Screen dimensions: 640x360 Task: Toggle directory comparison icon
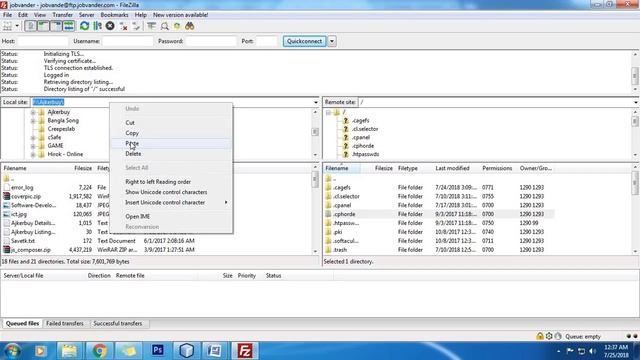point(164,27)
